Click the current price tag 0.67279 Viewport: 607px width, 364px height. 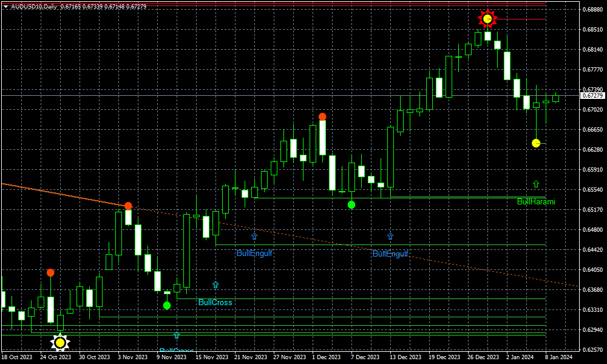592,95
